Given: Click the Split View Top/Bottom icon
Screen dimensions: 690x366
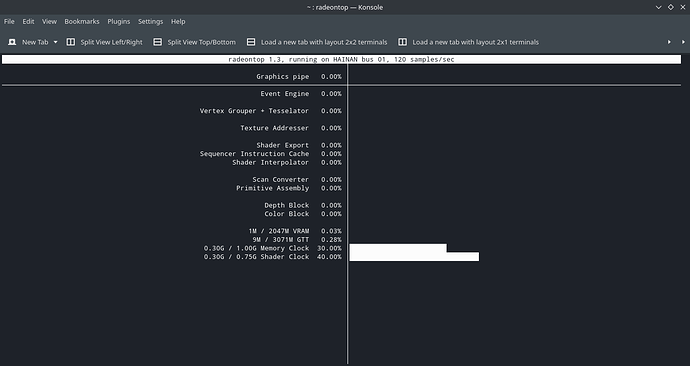Looking at the screenshot, I should 158,42.
